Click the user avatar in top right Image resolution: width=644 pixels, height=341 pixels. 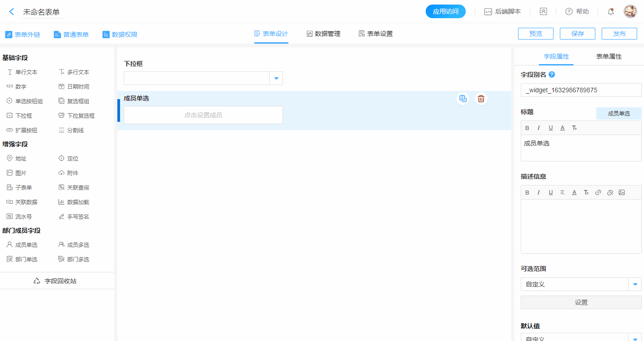tap(630, 12)
